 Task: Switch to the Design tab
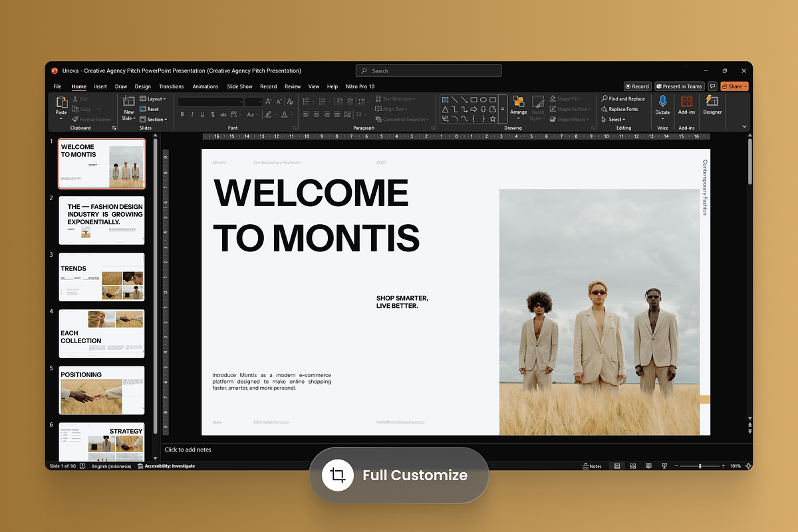[142, 86]
